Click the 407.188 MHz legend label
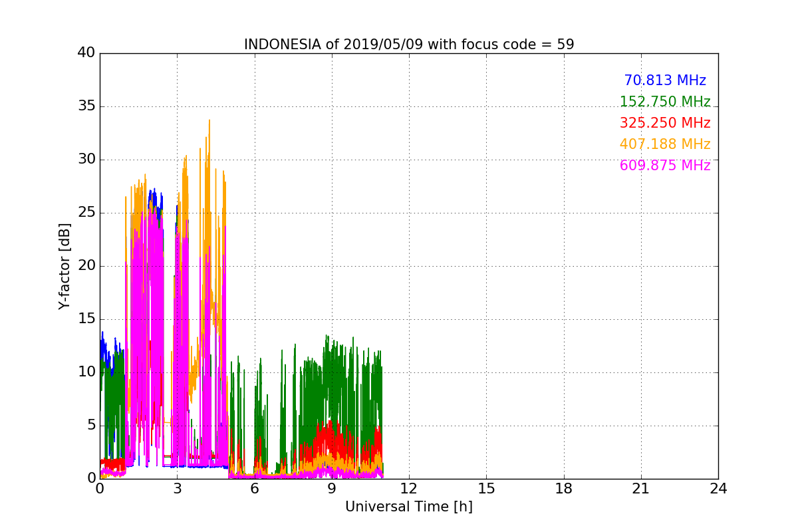Image resolution: width=798 pixels, height=532 pixels. click(665, 144)
